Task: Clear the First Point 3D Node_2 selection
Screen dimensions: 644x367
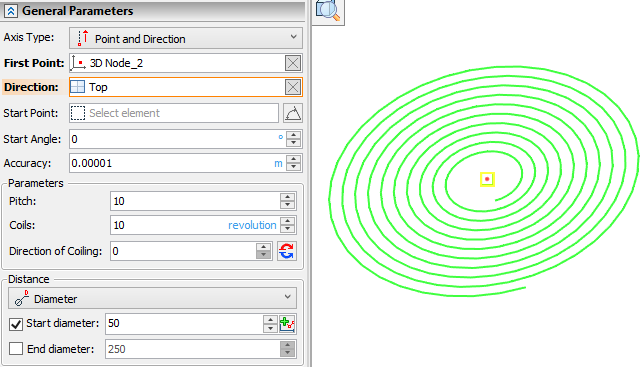Action: click(x=293, y=63)
